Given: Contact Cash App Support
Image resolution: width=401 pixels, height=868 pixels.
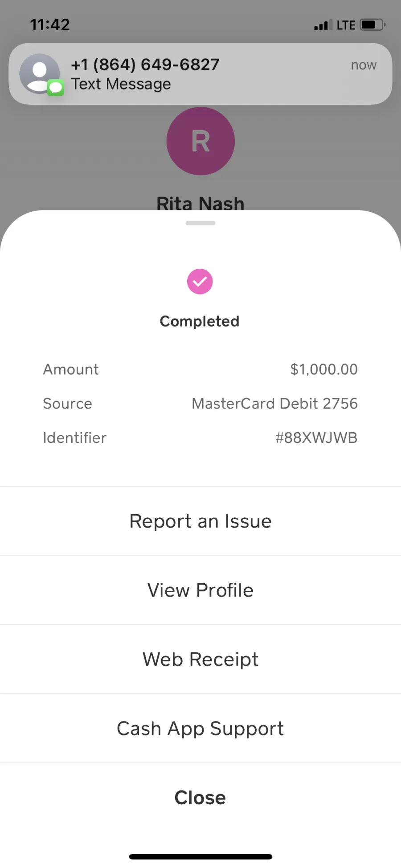Looking at the screenshot, I should click(200, 728).
